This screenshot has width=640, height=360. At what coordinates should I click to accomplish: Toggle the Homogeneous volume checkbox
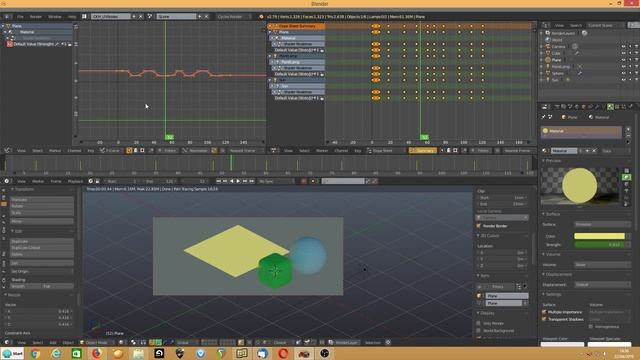(591, 327)
